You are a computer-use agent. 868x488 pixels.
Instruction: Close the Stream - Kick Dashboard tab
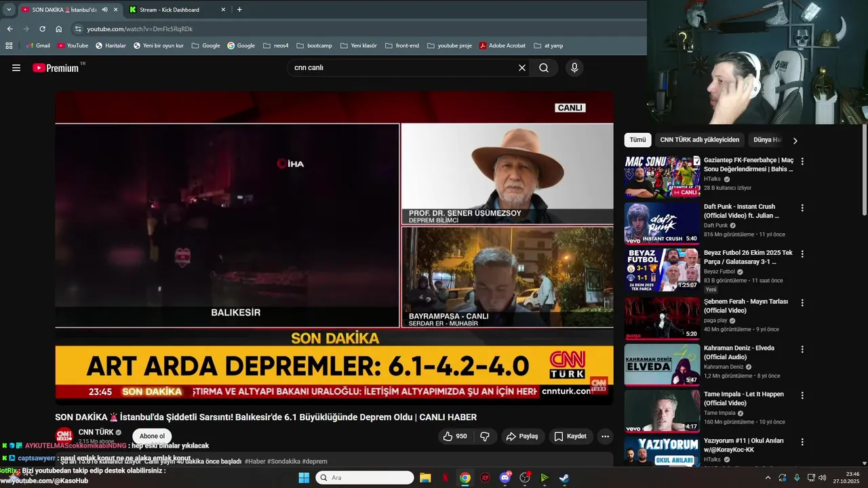(223, 9)
